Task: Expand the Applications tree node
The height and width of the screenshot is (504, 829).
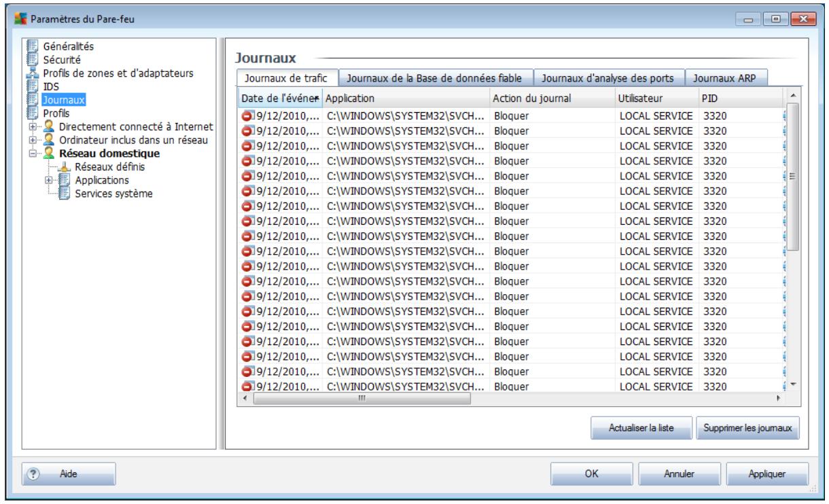Action: tap(49, 180)
